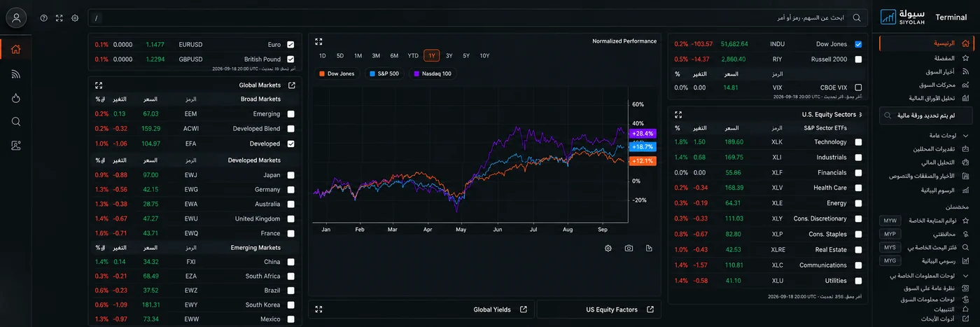The height and width of the screenshot is (327, 980).
Task: Expand the Global Markets panel to fullscreen
Action: (x=99, y=85)
